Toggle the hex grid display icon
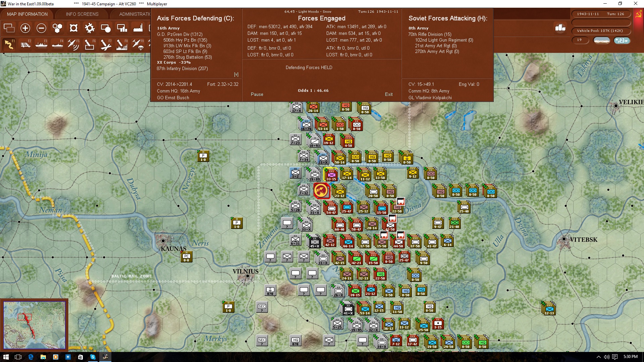 tap(57, 28)
